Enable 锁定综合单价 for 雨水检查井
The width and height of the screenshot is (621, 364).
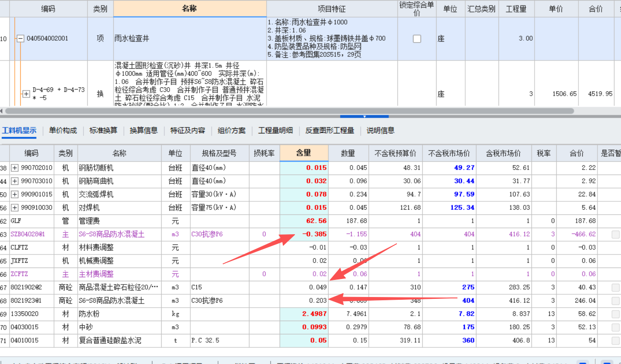(417, 39)
